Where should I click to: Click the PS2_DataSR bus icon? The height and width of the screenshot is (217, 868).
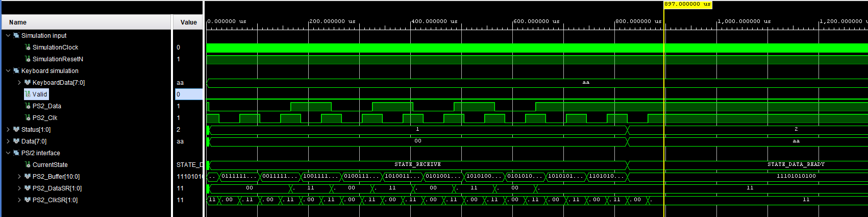[28, 188]
